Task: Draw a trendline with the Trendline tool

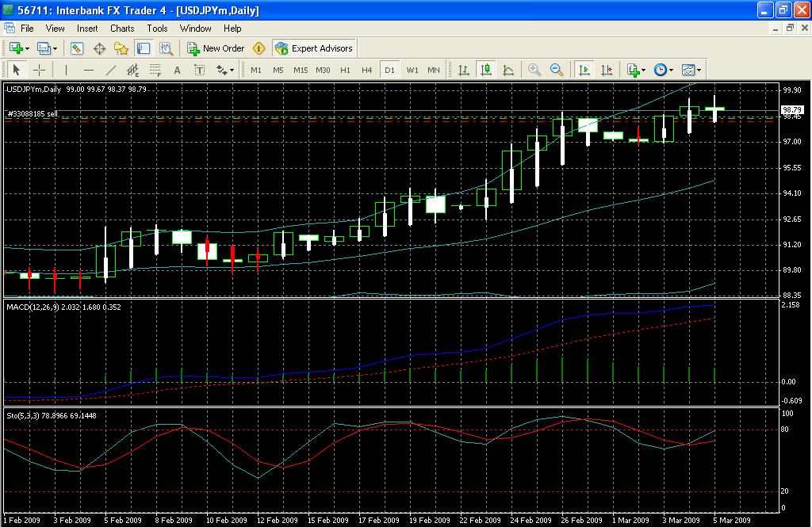Action: [110, 70]
